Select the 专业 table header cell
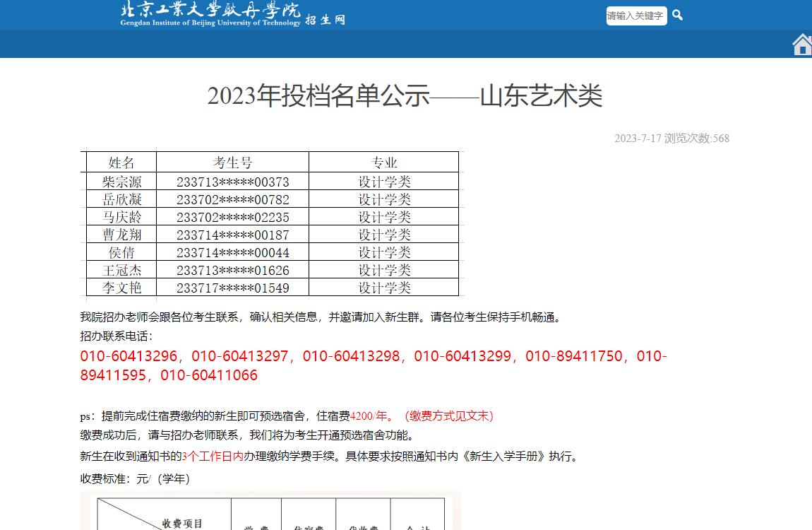812x530 pixels. click(x=383, y=162)
